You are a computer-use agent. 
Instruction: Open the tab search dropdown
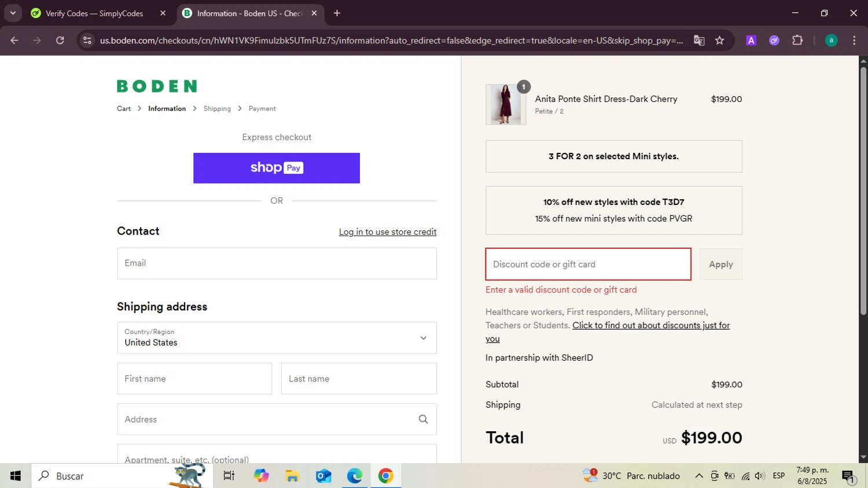click(13, 13)
